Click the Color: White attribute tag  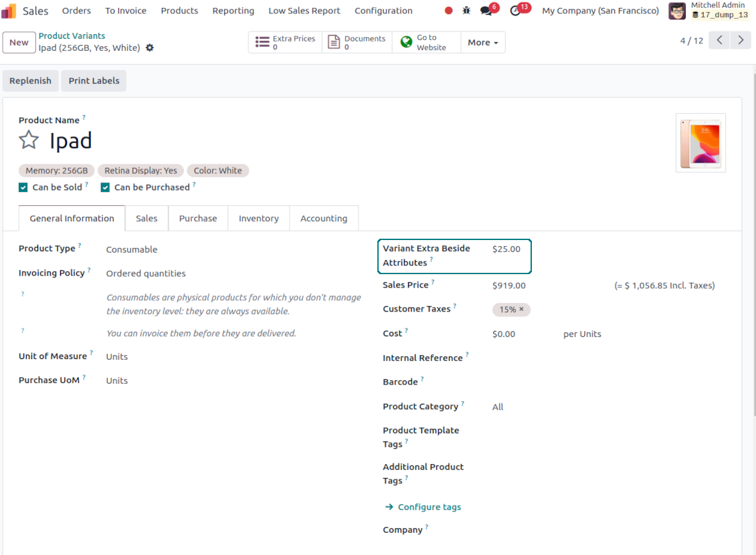(218, 171)
